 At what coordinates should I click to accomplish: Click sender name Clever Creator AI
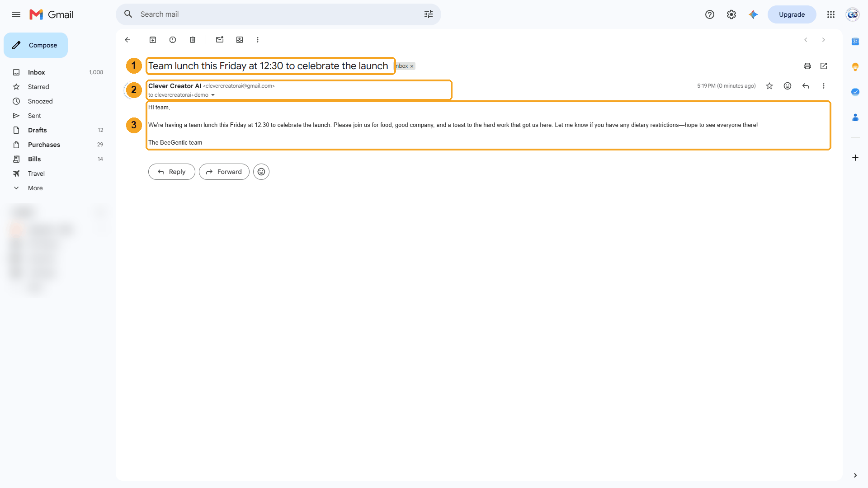tap(175, 86)
